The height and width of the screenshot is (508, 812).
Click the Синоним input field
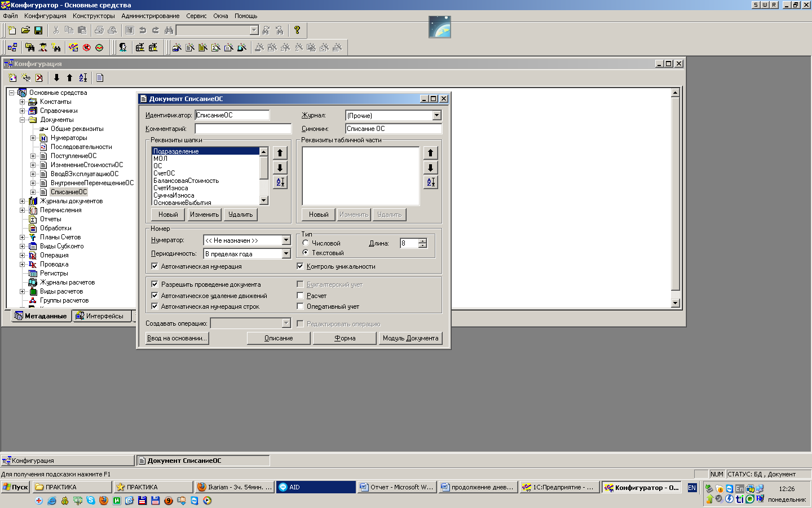394,129
